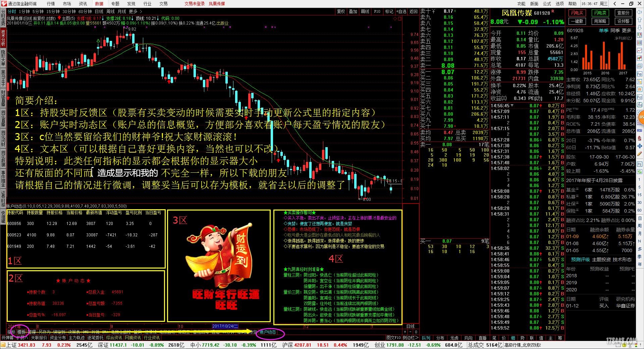Click the F12 icon in right toolbar
Viewport: 644px width, 349px height.
click(x=640, y=98)
